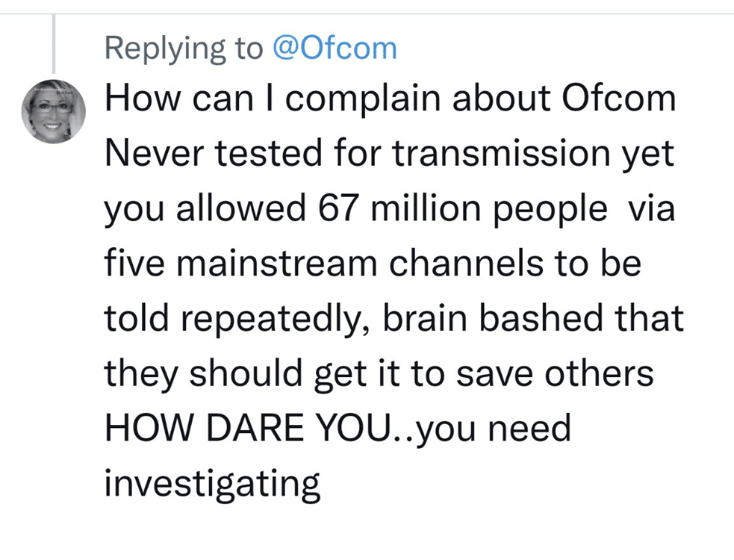Image resolution: width=734 pixels, height=560 pixels.
Task: Click the line "Never tested for transmission yet"
Action: 389,155
